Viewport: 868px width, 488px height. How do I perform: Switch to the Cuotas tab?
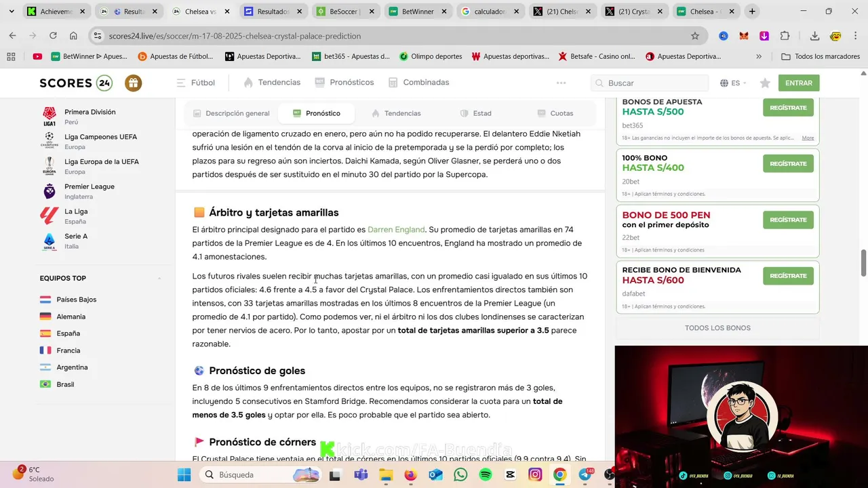click(x=555, y=113)
